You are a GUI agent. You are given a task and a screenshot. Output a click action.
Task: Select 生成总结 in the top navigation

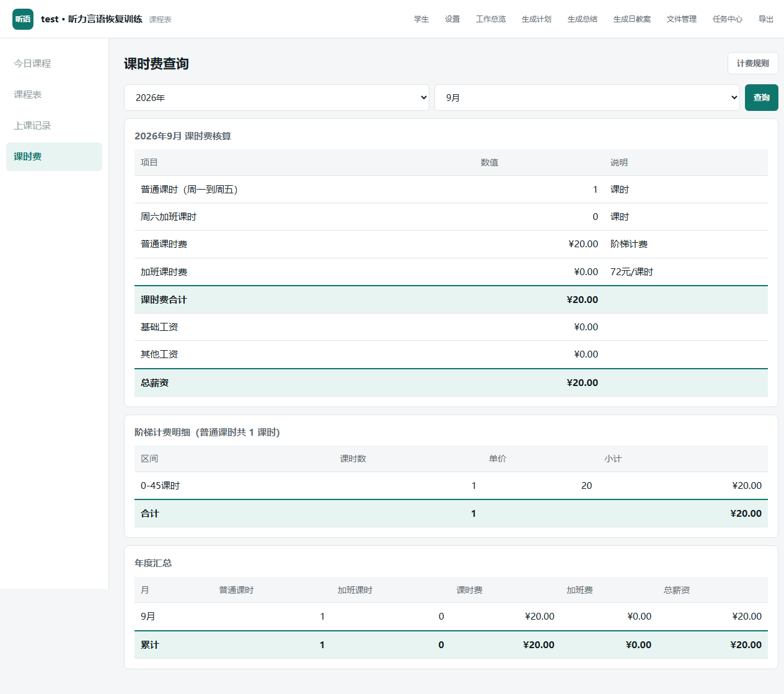pyautogui.click(x=583, y=19)
